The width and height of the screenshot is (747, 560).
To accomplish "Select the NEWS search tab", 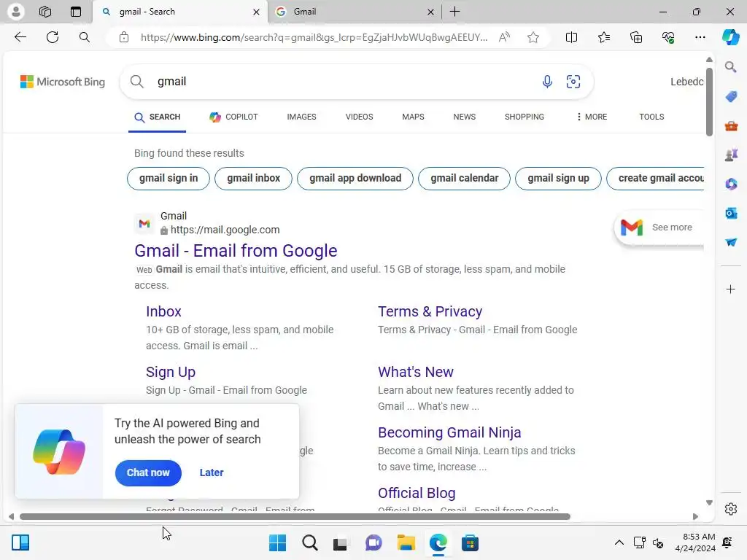I will click(x=465, y=117).
